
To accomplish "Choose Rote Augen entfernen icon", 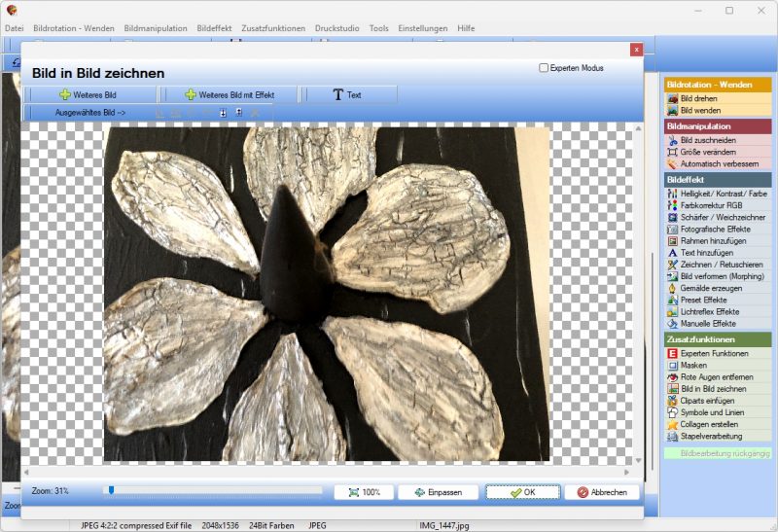I will click(672, 376).
